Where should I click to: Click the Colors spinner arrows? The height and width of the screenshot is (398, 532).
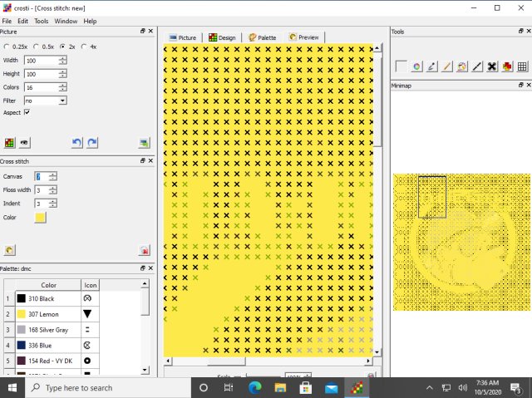(62, 87)
